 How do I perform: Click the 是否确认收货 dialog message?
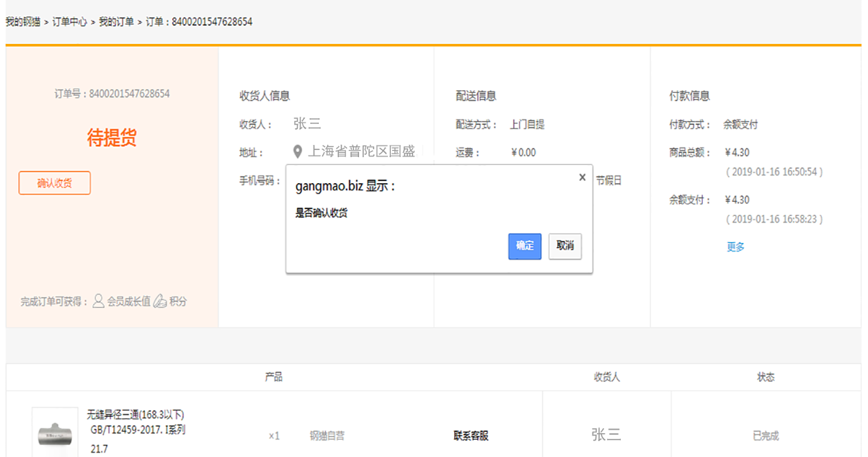point(322,213)
